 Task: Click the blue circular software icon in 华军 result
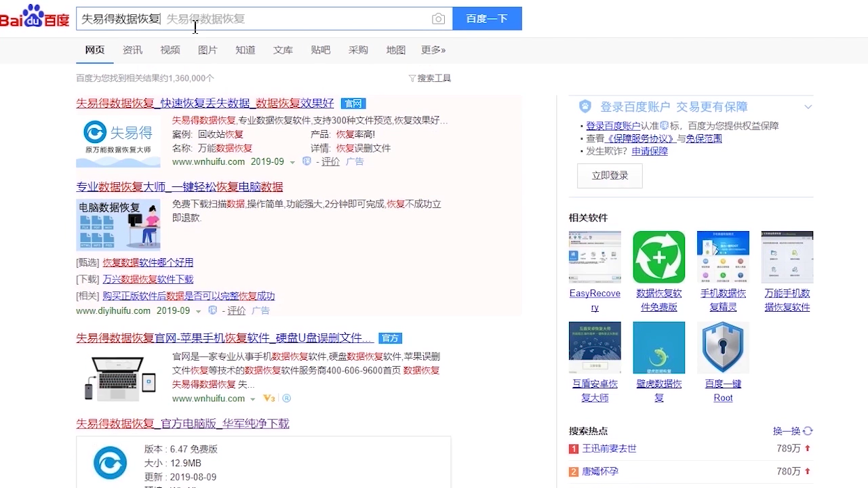click(110, 464)
